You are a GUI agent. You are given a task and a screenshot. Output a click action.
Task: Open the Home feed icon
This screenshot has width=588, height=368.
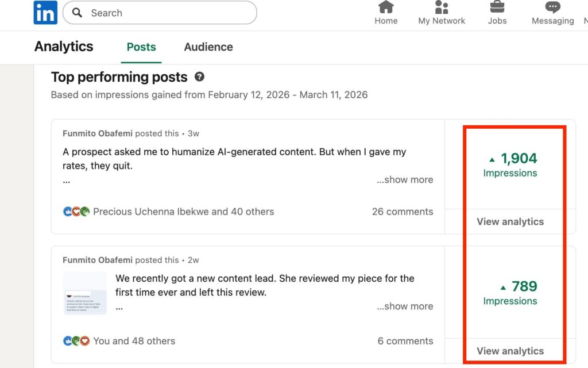click(386, 8)
